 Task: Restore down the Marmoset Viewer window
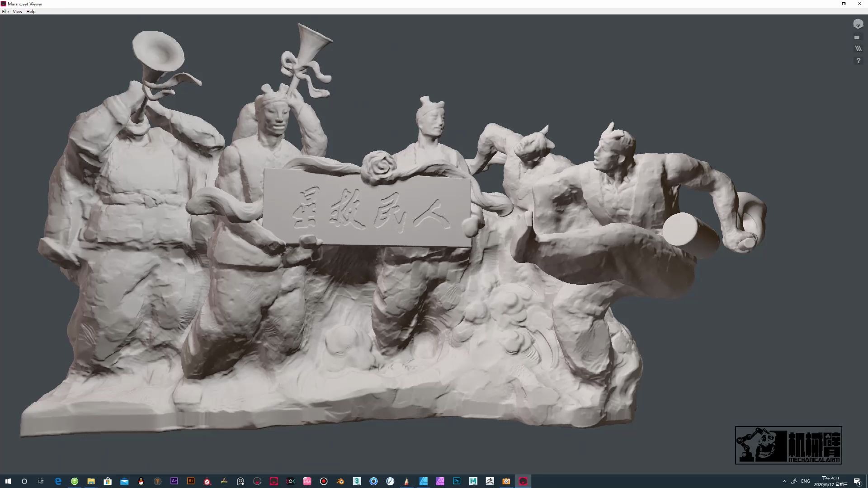pos(844,4)
